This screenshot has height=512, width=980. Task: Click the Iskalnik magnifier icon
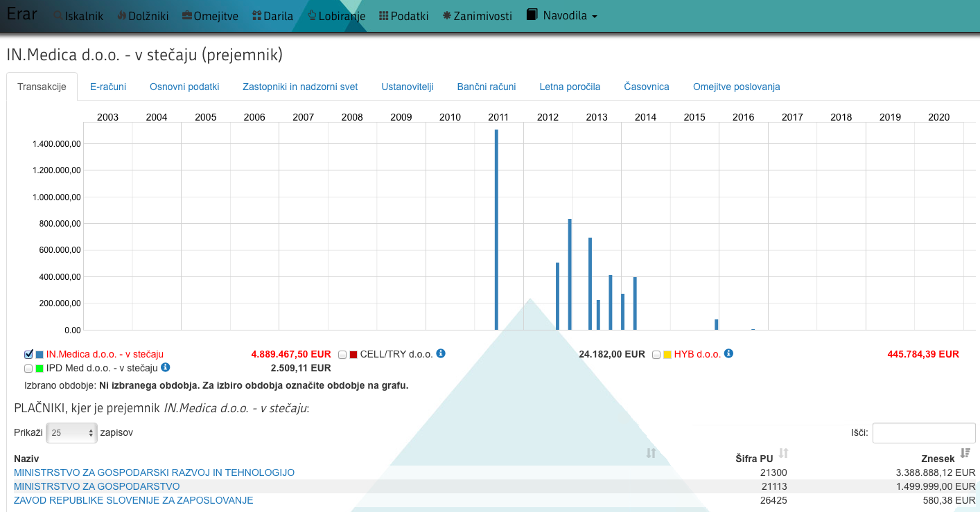click(x=58, y=16)
